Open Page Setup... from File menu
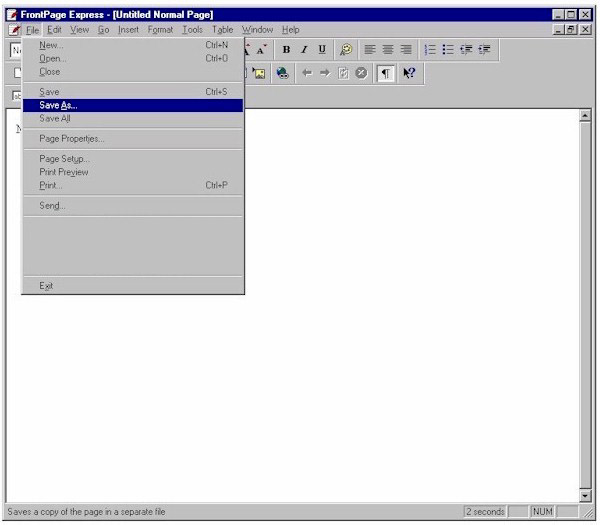Screen dimensions: 600x525 pyautogui.click(x=133, y=159)
